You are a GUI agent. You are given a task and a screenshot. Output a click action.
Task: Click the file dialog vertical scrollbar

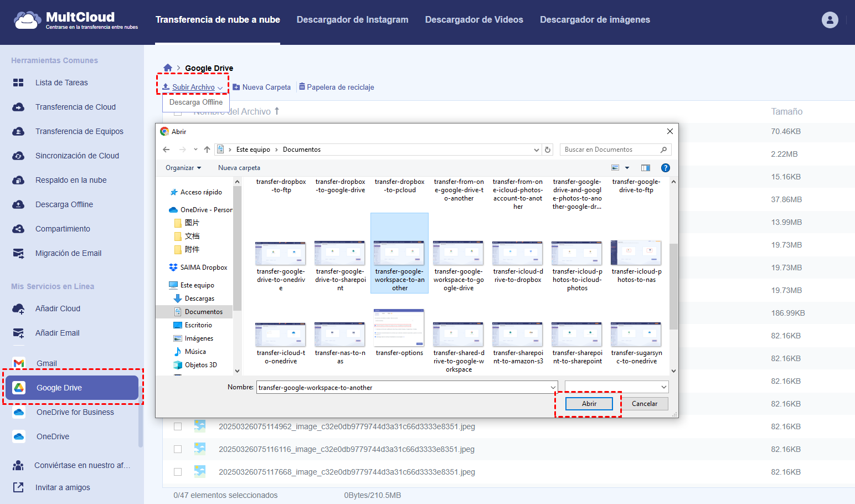673,286
